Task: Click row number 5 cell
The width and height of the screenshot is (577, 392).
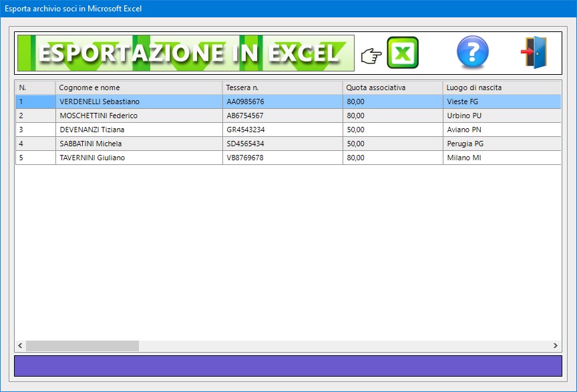Action: [35, 158]
